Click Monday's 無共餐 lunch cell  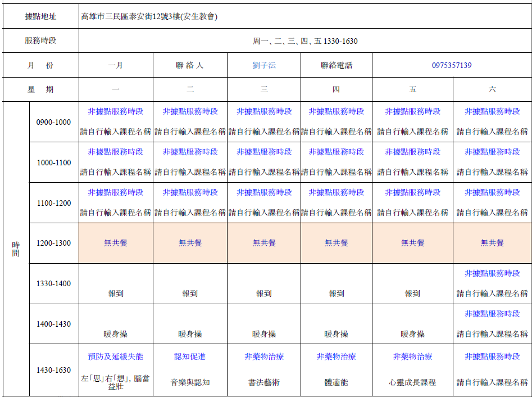pyautogui.click(x=116, y=243)
